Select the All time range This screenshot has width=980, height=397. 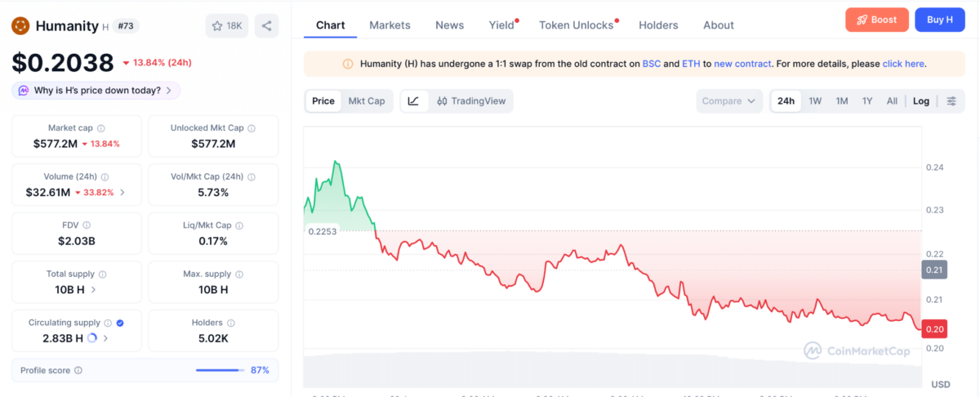coord(892,101)
